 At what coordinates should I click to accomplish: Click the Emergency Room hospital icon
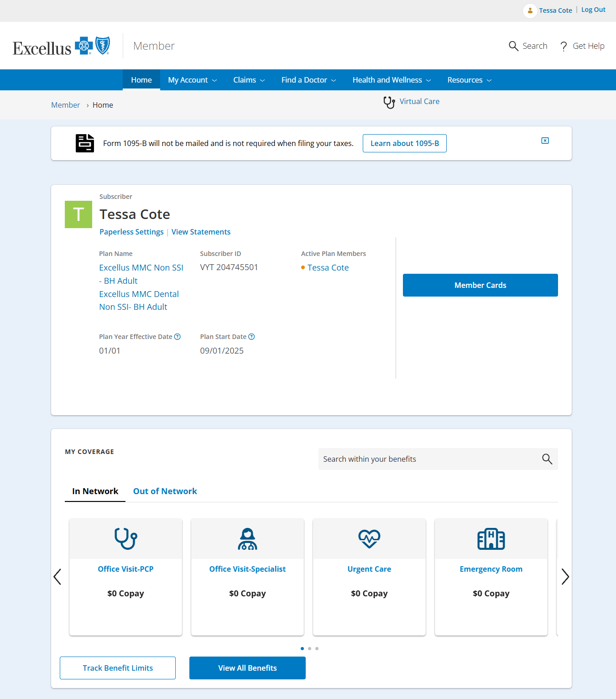coord(491,539)
